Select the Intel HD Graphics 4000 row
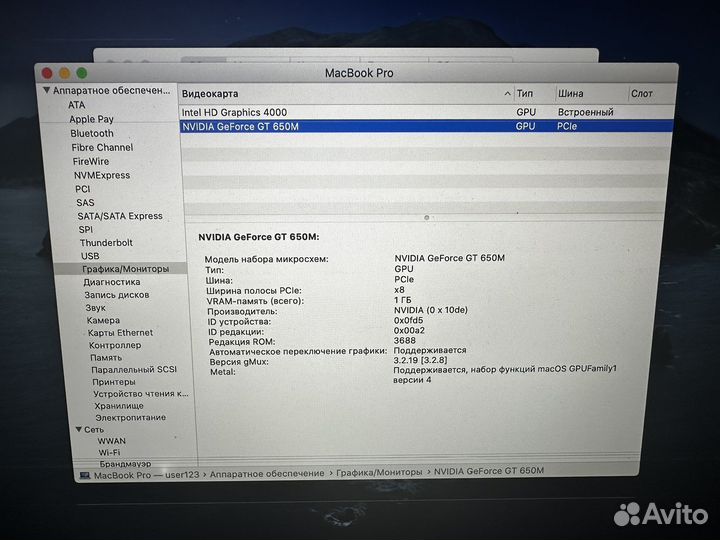 pyautogui.click(x=427, y=112)
